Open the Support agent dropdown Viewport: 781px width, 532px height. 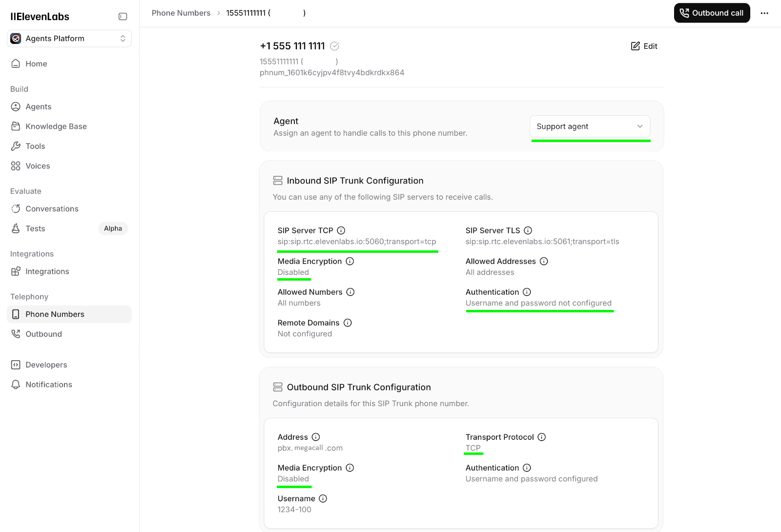[590, 126]
